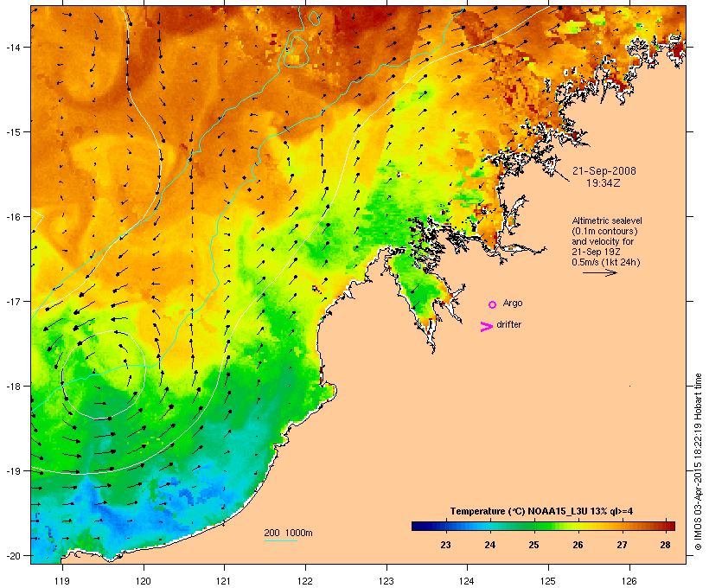Image resolution: width=709 pixels, height=588 pixels.
Task: Click the longitude axis label 123
Action: pos(386,581)
